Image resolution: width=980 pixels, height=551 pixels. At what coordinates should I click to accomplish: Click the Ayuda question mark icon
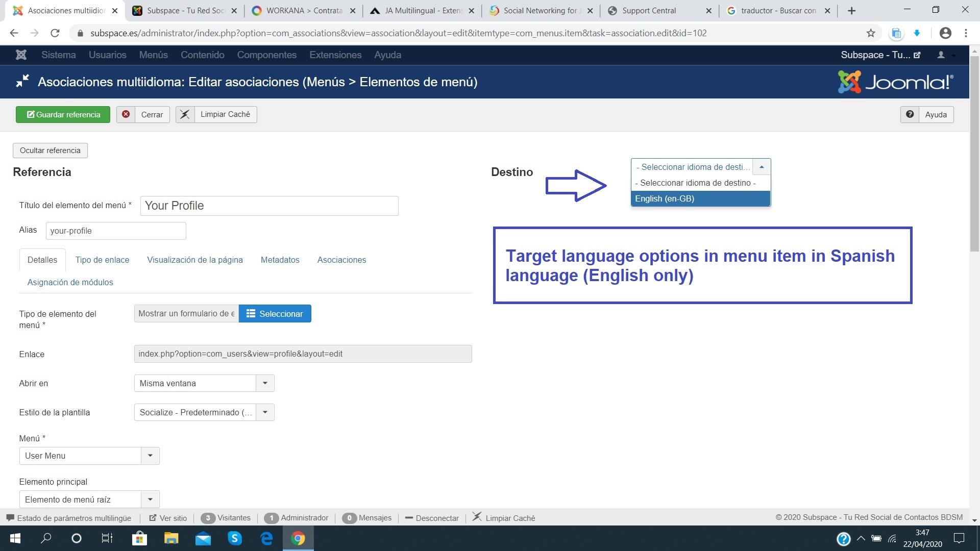click(910, 114)
